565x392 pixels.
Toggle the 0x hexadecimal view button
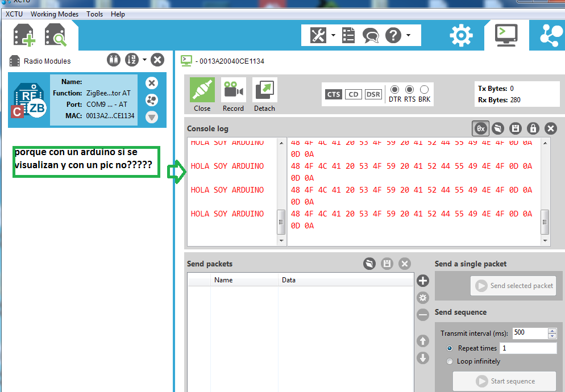tap(481, 128)
